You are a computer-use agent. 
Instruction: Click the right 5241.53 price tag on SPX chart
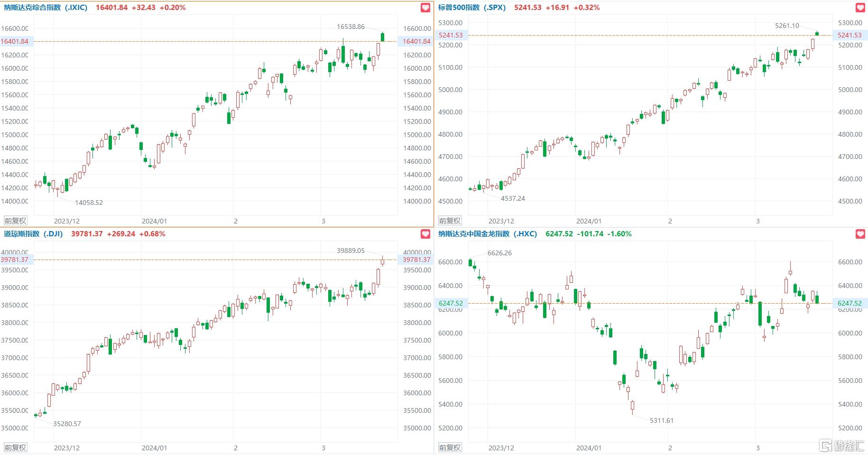pyautogui.click(x=850, y=35)
